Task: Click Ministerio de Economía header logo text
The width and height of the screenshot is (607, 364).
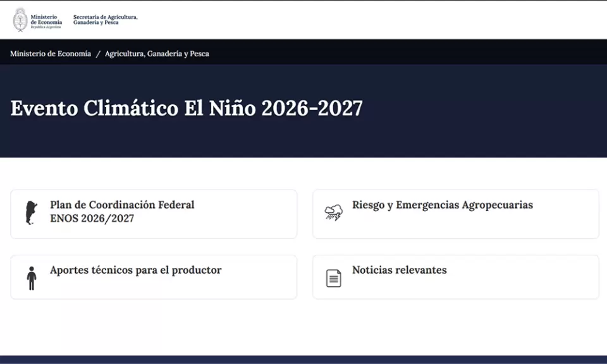Action: (x=46, y=21)
